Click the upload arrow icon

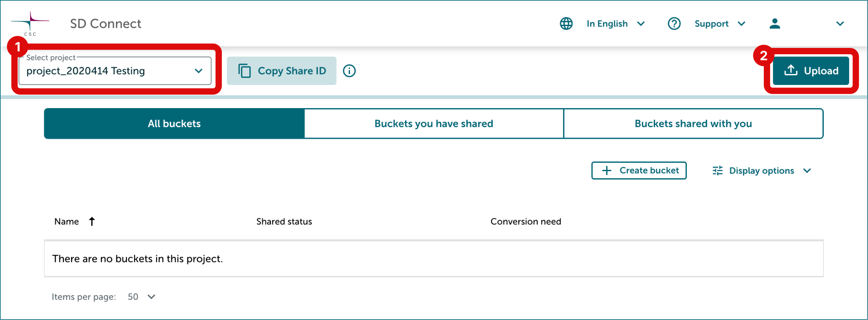[x=791, y=70]
